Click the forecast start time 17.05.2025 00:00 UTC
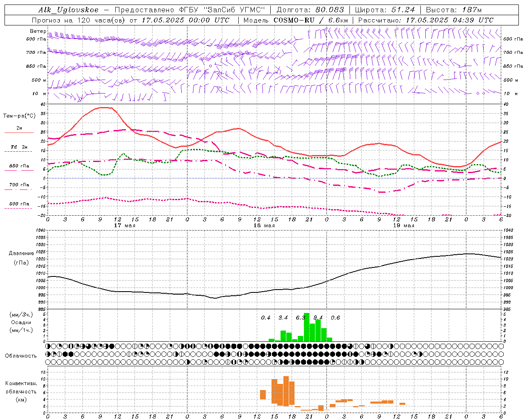525x420 pixels. point(185,20)
